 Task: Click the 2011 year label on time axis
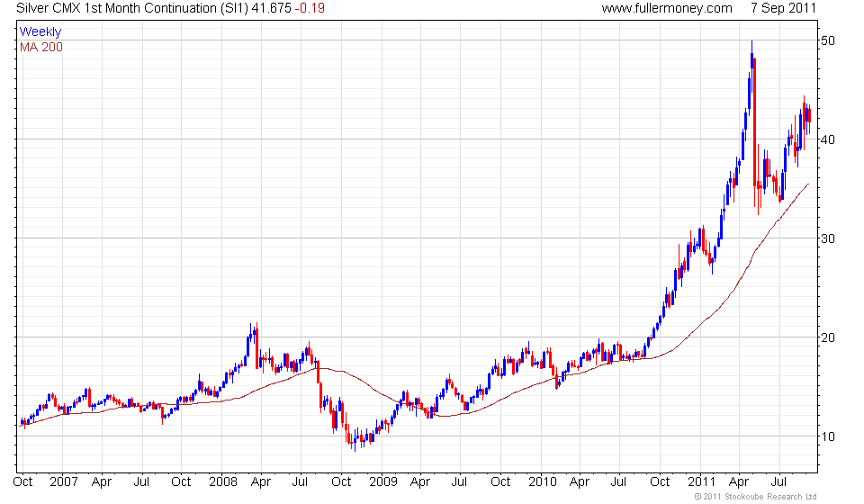pos(701,482)
